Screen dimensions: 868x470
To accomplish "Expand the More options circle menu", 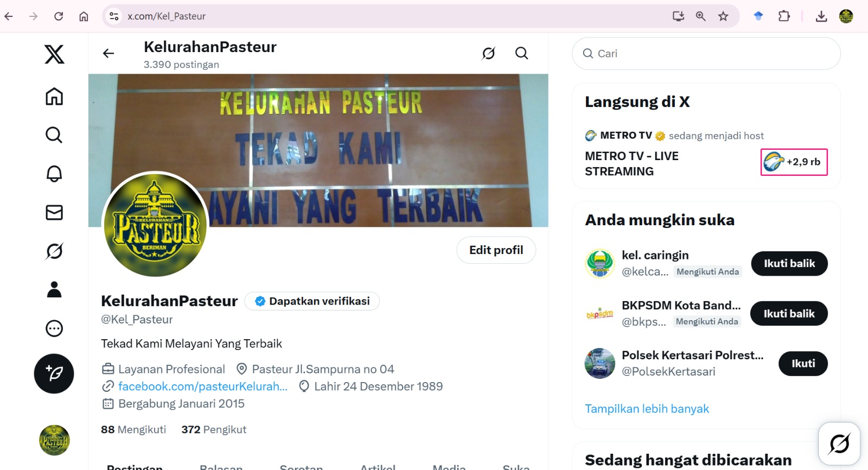I will [54, 328].
